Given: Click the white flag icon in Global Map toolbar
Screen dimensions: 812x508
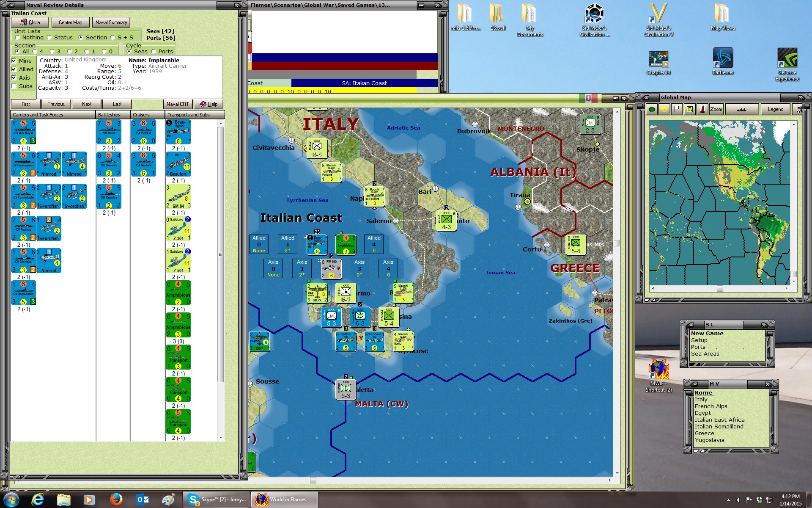Looking at the screenshot, I should 677,109.
